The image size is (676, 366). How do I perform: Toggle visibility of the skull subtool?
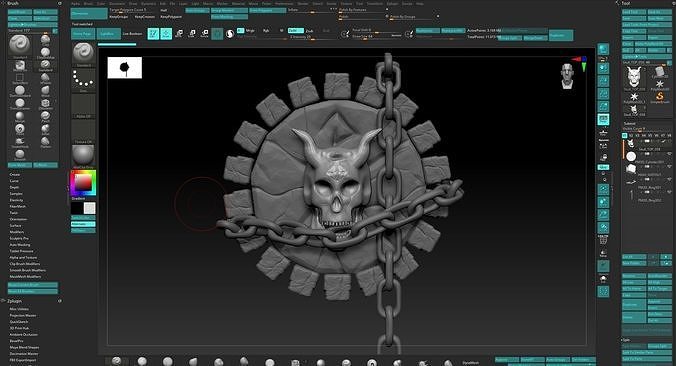click(x=669, y=141)
